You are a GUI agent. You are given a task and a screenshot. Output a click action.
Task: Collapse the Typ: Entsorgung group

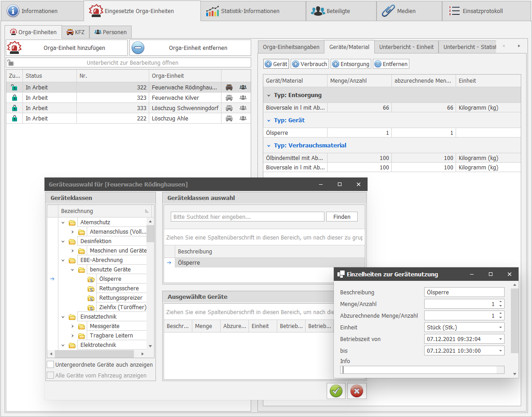[269, 95]
